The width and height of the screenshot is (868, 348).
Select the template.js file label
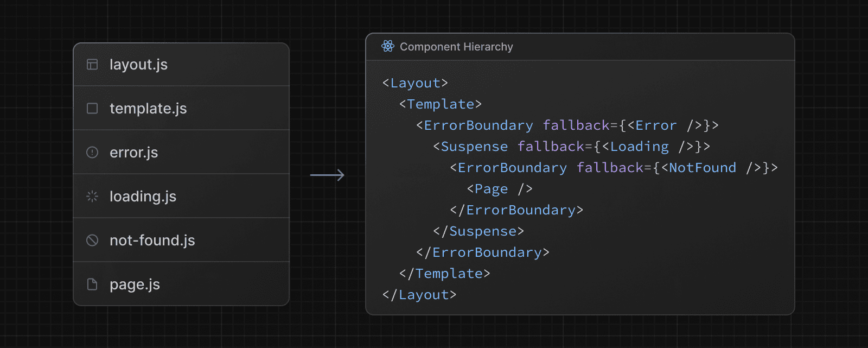(148, 109)
